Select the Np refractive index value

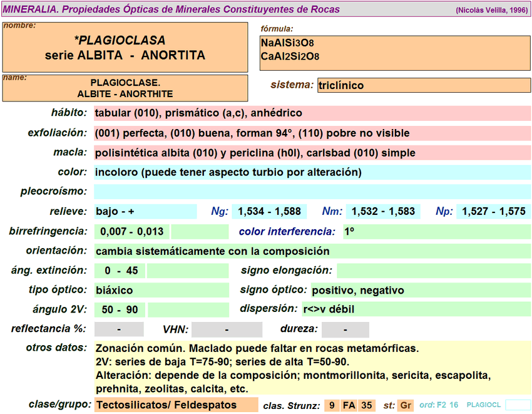click(493, 212)
